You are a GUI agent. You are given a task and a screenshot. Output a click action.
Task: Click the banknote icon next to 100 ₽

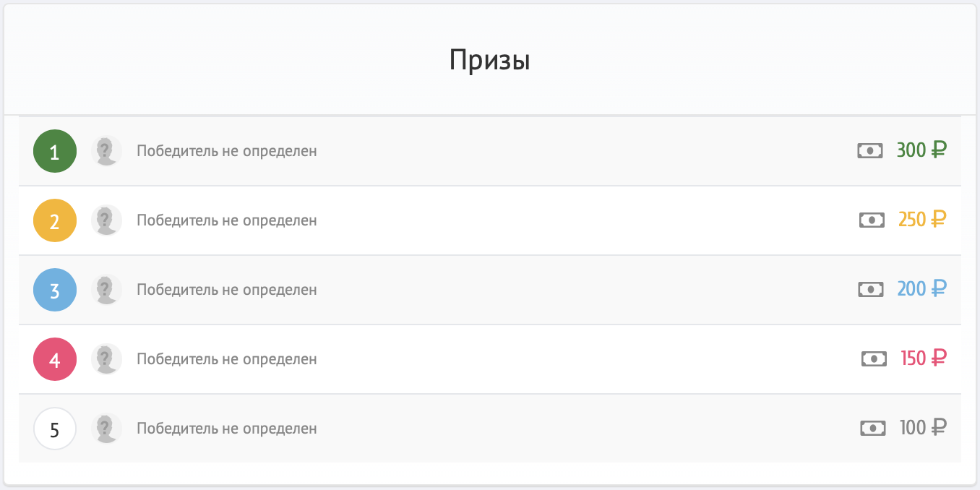tap(873, 428)
